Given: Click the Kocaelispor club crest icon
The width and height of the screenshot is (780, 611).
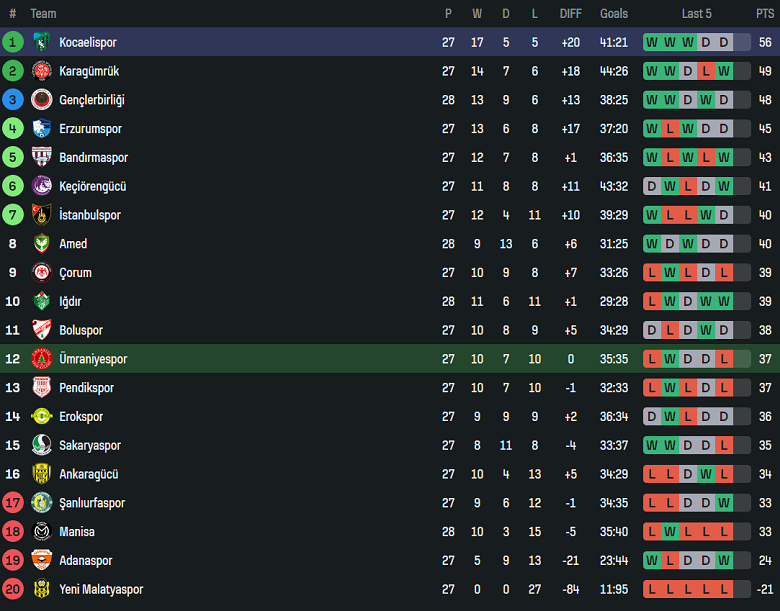Looking at the screenshot, I should pyautogui.click(x=41, y=42).
